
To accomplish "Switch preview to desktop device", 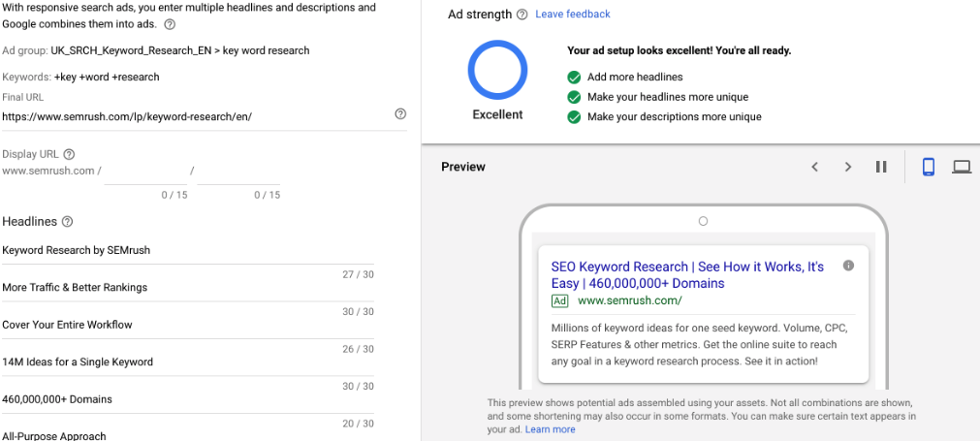I will (x=962, y=167).
